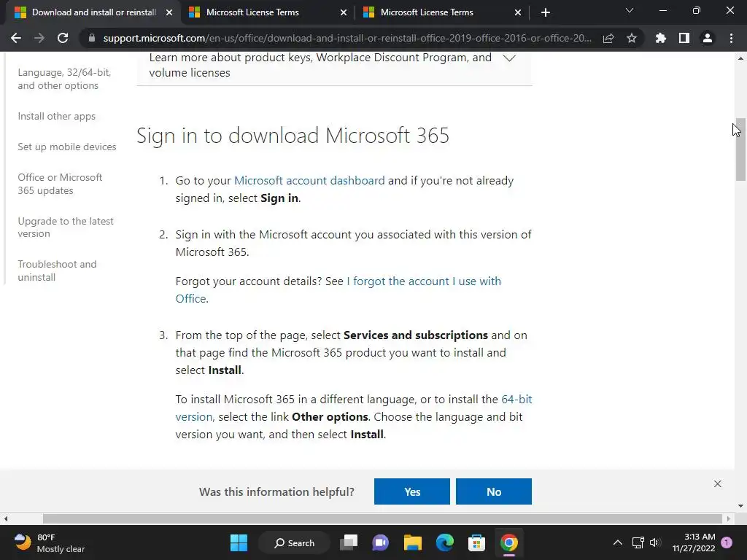Open Office or Microsoft 365 updates link
Screen dimensions: 747x560
tap(60, 184)
